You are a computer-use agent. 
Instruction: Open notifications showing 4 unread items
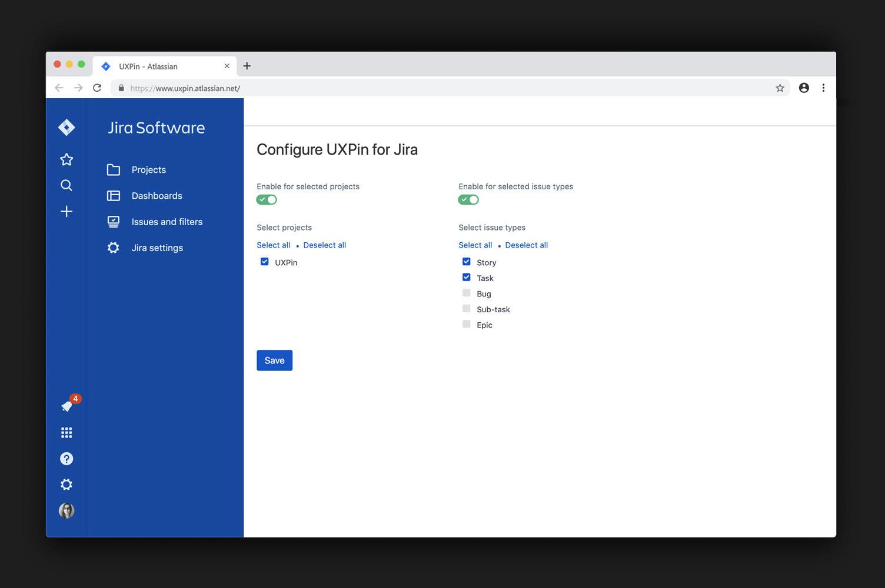click(66, 406)
